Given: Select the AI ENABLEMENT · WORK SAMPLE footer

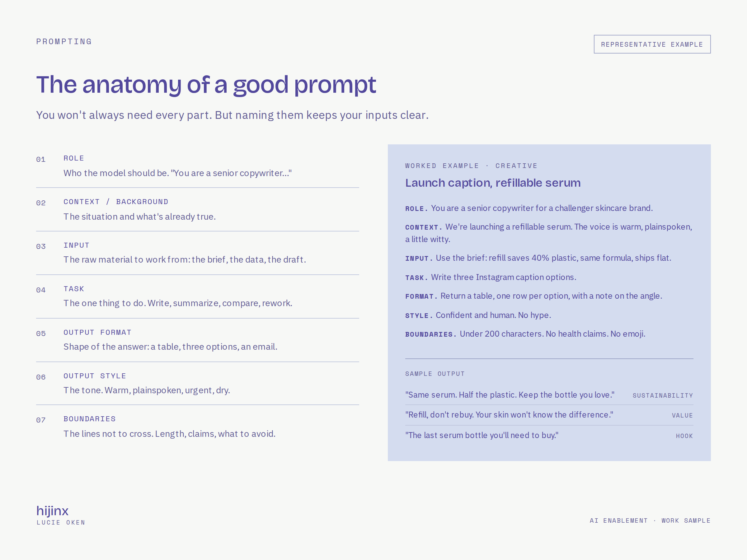Looking at the screenshot, I should tap(650, 520).
